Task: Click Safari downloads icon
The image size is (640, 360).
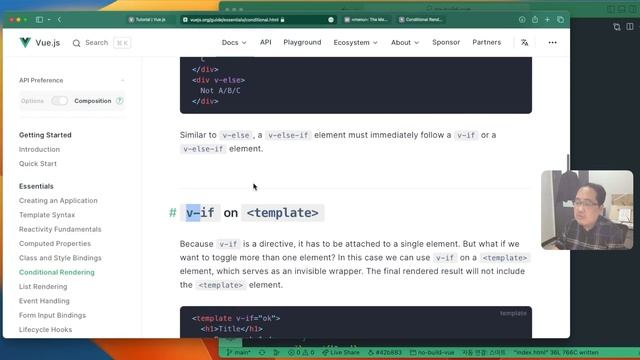Action: 522,20
